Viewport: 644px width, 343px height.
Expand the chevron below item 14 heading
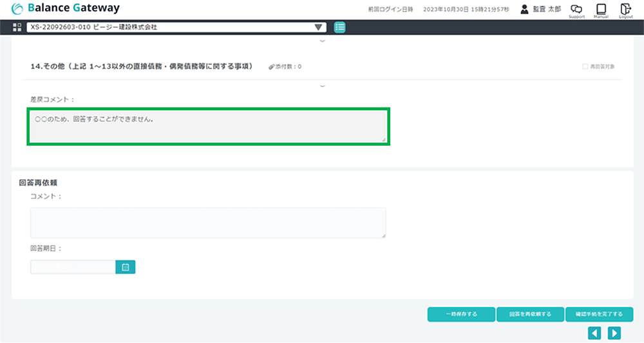click(322, 85)
